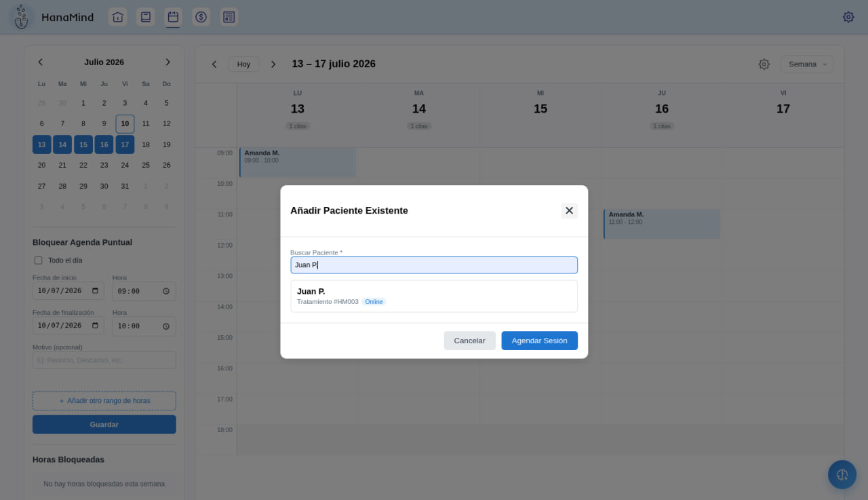Click the HanaMind logo icon
The width and height of the screenshot is (868, 500).
[22, 17]
